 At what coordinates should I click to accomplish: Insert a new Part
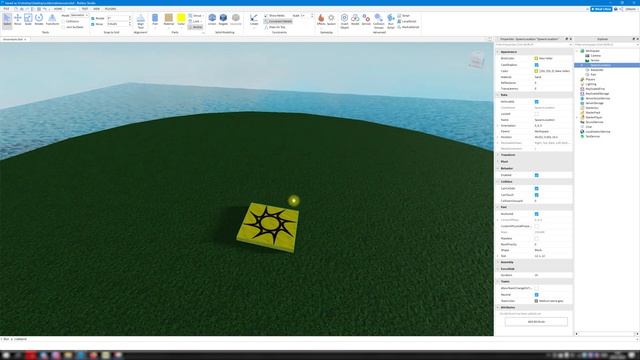tap(155, 20)
